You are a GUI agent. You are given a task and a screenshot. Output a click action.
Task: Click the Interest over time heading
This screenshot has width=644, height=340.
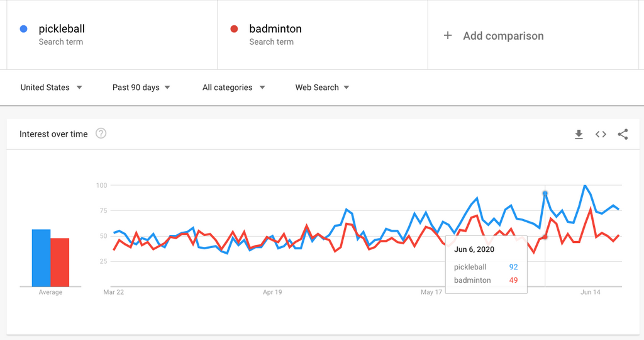point(53,134)
